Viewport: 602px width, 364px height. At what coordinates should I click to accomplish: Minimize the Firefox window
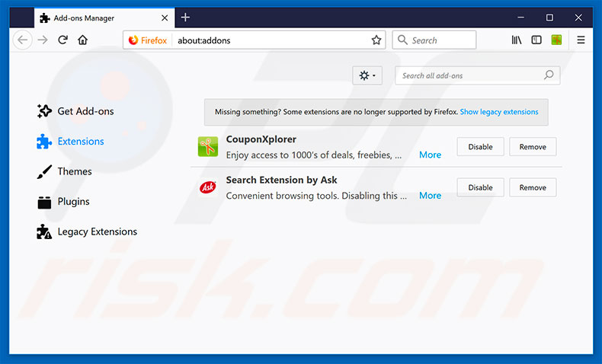pyautogui.click(x=520, y=18)
